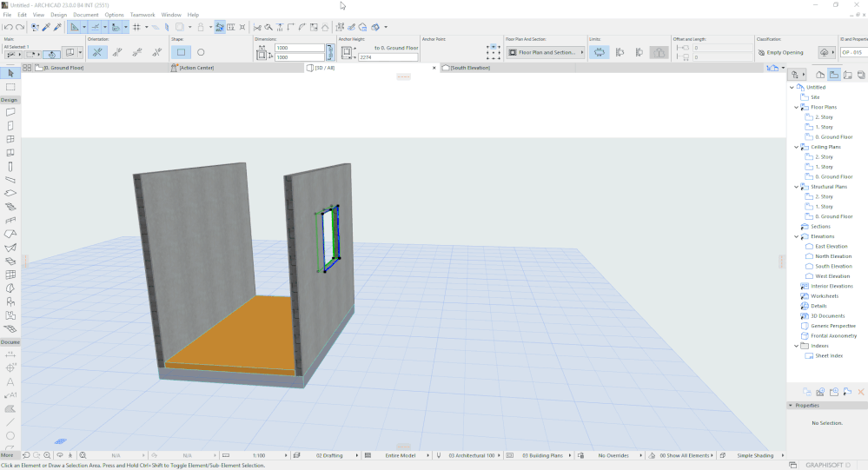Collapse the Floor Plans tree node
Viewport: 868px width, 470px height.
(796, 108)
